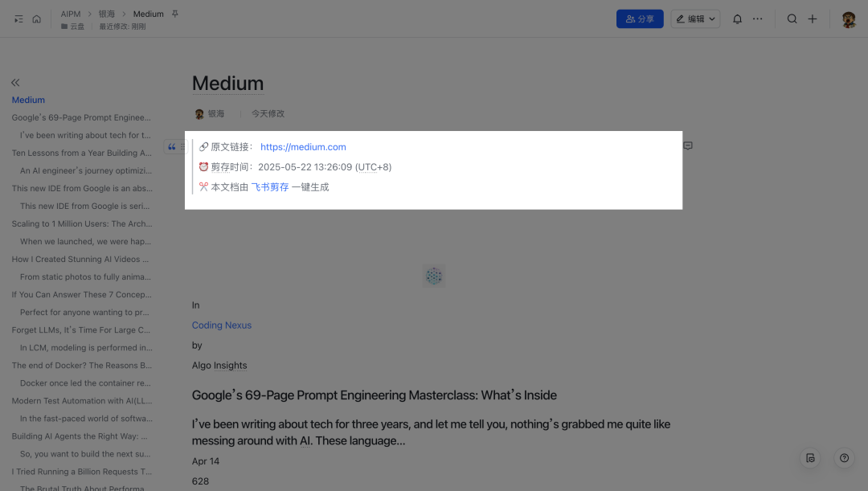This screenshot has height=491, width=868.
Task: Create a new document with plus icon
Action: point(812,18)
